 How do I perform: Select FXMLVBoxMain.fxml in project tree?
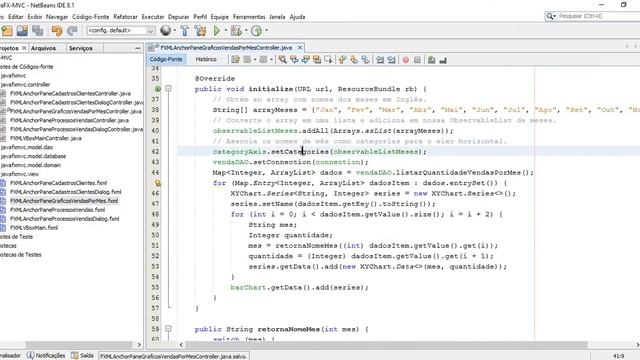tap(34, 228)
